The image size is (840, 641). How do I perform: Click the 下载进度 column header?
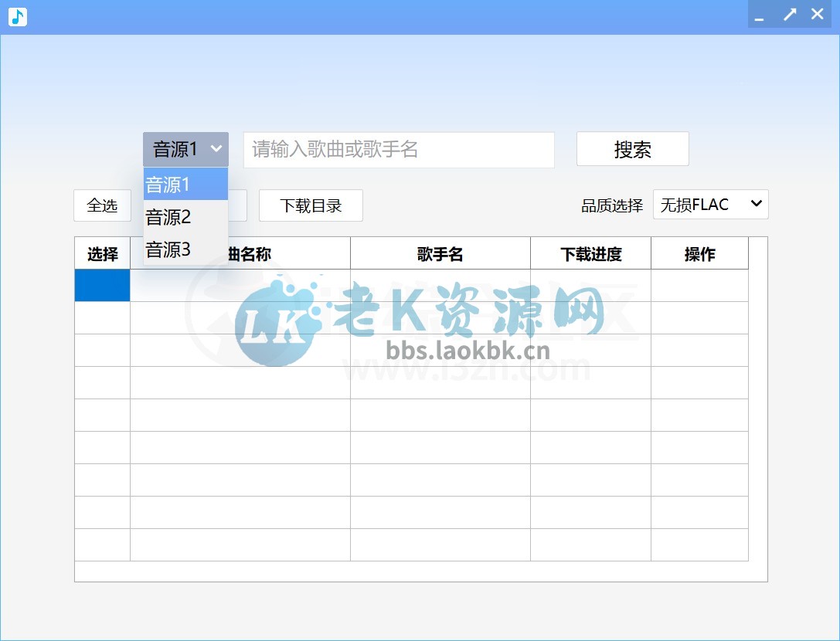pyautogui.click(x=590, y=253)
